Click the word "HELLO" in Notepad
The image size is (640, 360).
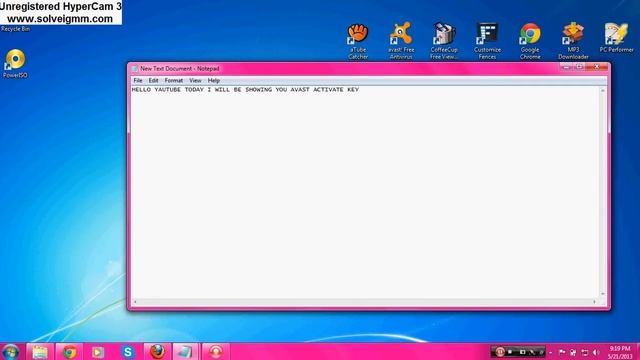tap(141, 89)
